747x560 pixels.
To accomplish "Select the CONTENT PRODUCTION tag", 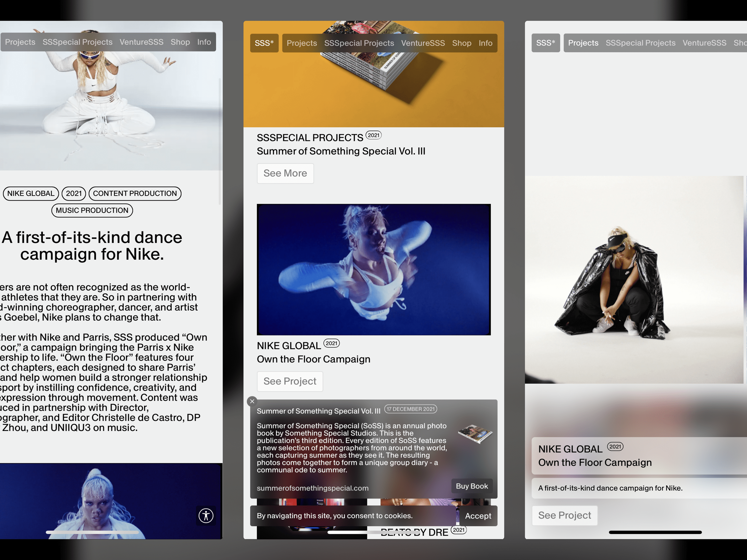I will point(135,194).
